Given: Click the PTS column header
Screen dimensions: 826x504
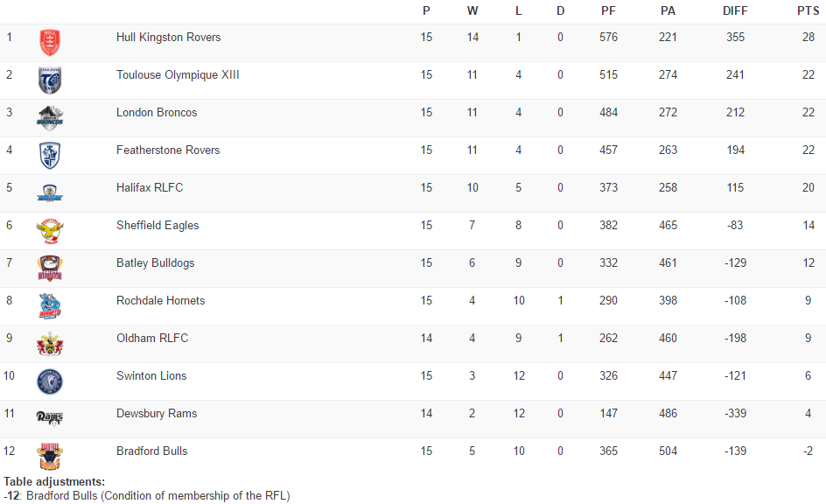Looking at the screenshot, I should pyautogui.click(x=808, y=10).
